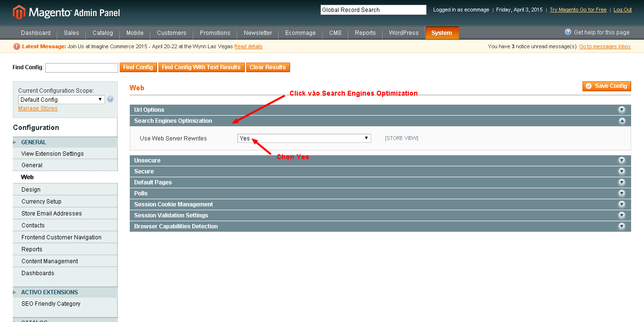This screenshot has height=322, width=644.
Task: Focus the Global Record Search field
Action: (374, 10)
